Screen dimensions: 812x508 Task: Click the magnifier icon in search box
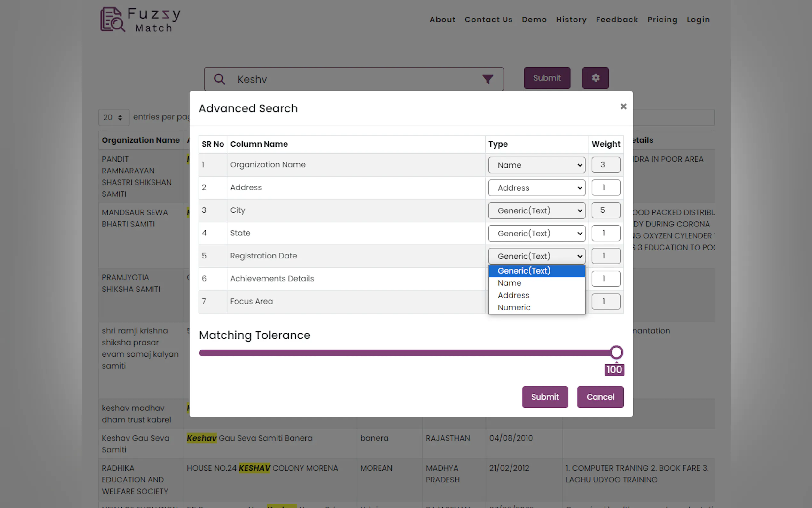(220, 79)
